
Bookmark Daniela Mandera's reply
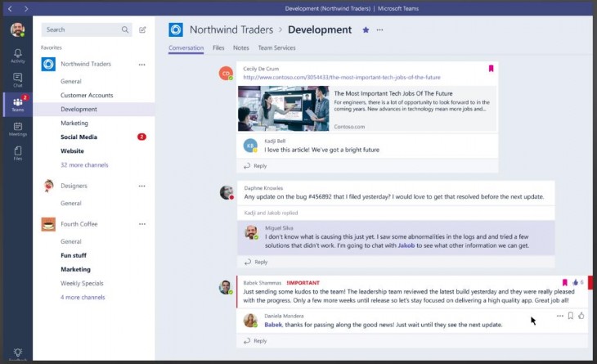(x=570, y=316)
